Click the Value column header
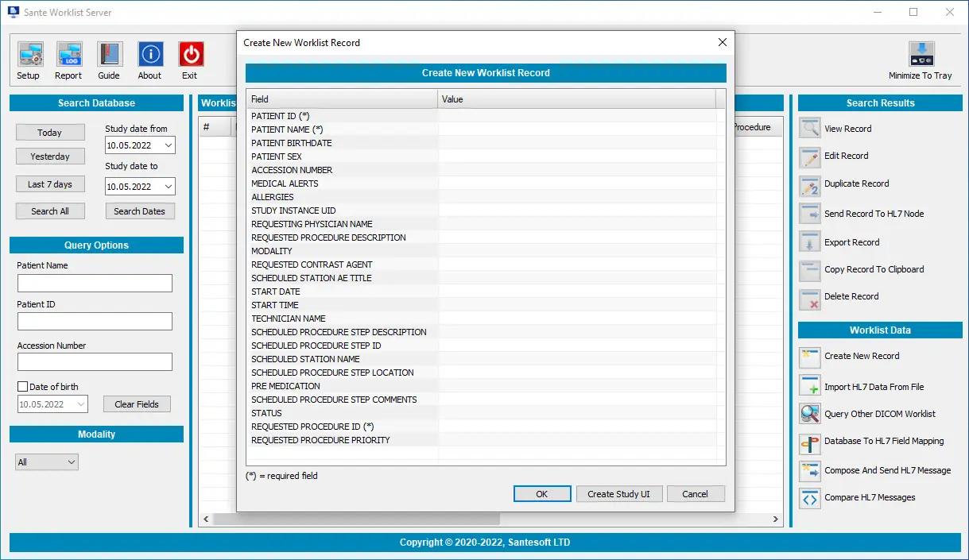 tap(576, 99)
